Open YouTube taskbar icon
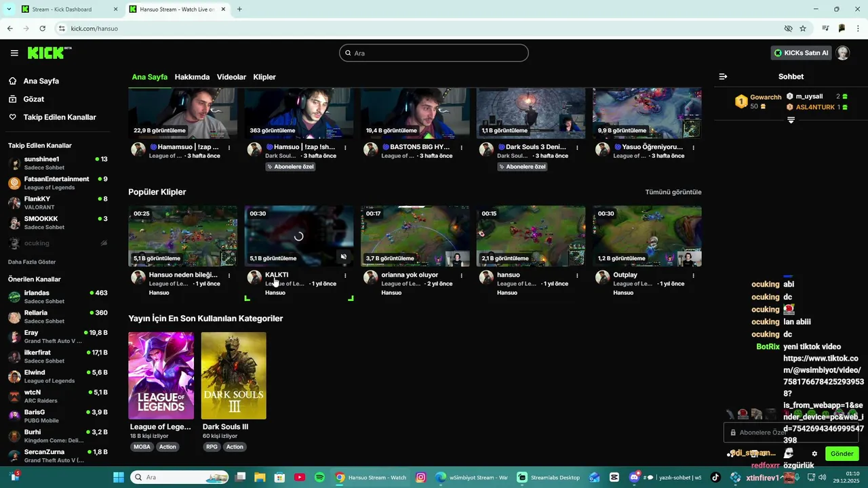The width and height of the screenshot is (868, 488). pyautogui.click(x=300, y=477)
